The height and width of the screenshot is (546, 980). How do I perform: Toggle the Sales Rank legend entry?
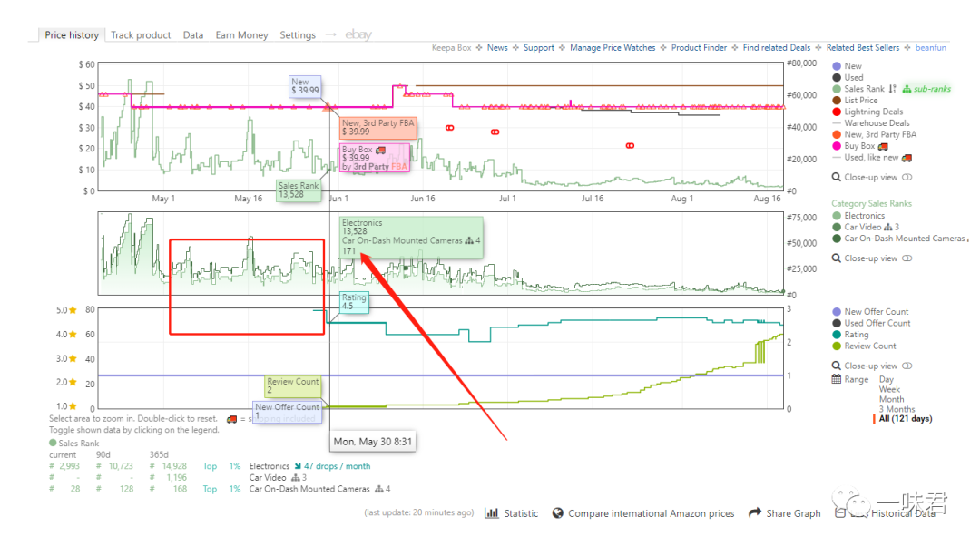(x=858, y=89)
